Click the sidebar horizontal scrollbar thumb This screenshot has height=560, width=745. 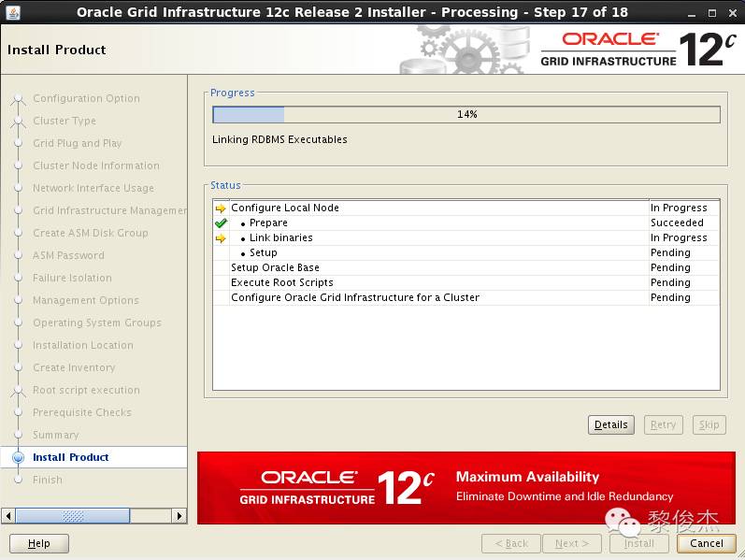click(73, 516)
